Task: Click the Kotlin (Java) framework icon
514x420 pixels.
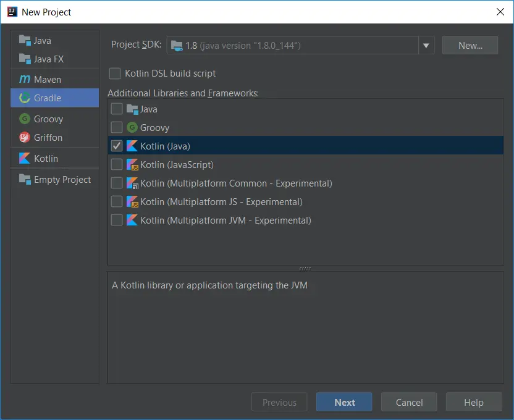Action: click(132, 146)
